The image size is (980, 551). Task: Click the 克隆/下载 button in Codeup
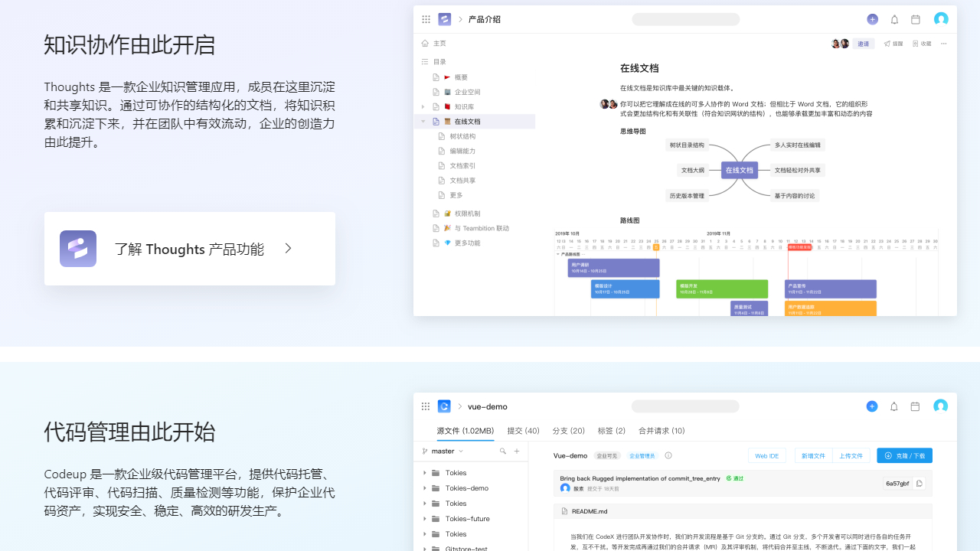pos(904,455)
